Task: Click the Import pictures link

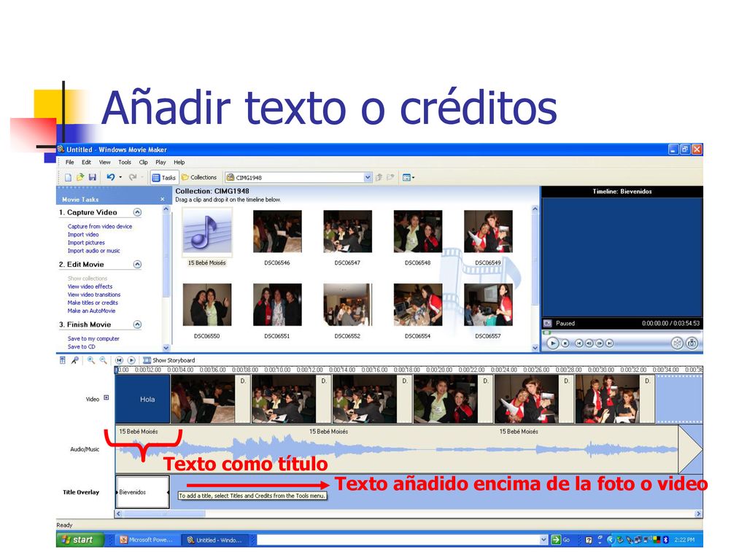Action: [x=86, y=242]
